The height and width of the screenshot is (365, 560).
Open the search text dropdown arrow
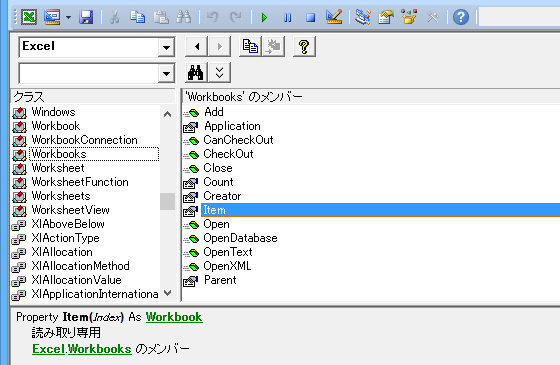point(166,74)
